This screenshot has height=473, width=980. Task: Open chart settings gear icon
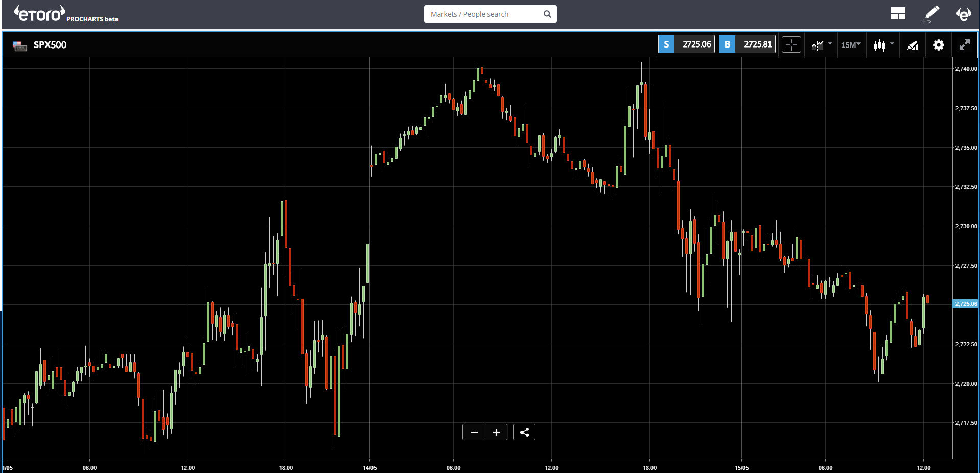(x=938, y=45)
